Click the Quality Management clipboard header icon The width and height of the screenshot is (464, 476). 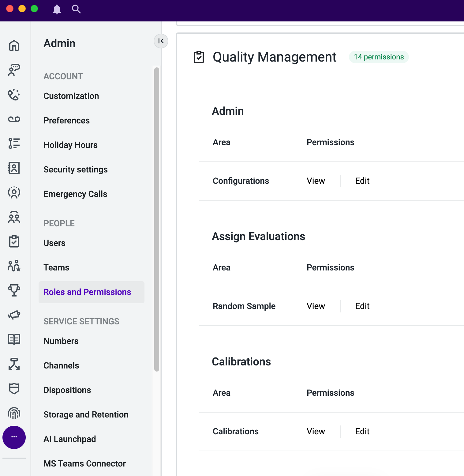(199, 57)
